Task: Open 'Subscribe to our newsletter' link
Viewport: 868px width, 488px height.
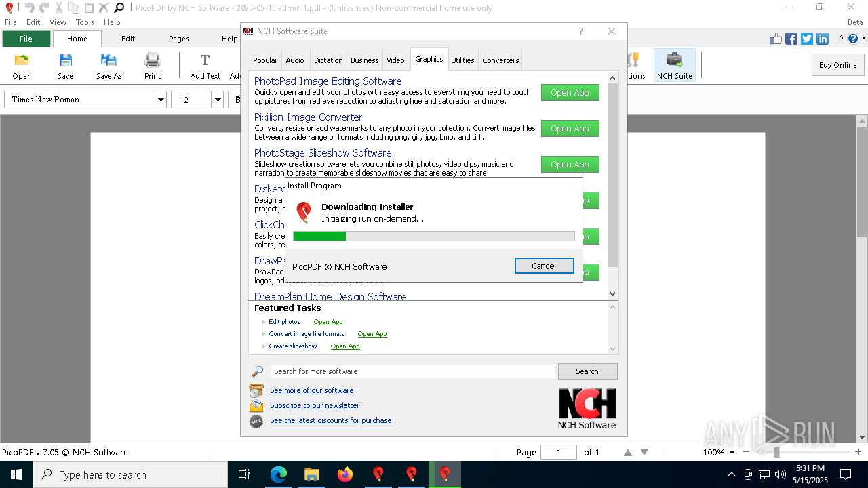Action: click(315, 405)
